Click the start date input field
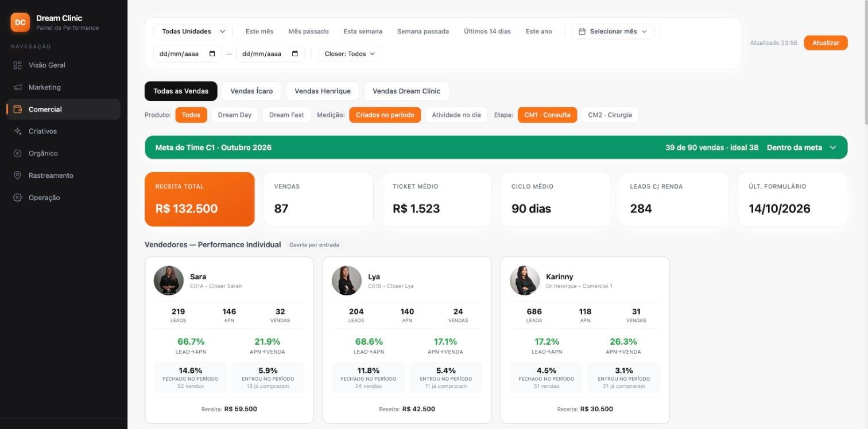The height and width of the screenshot is (429, 868). [188, 54]
